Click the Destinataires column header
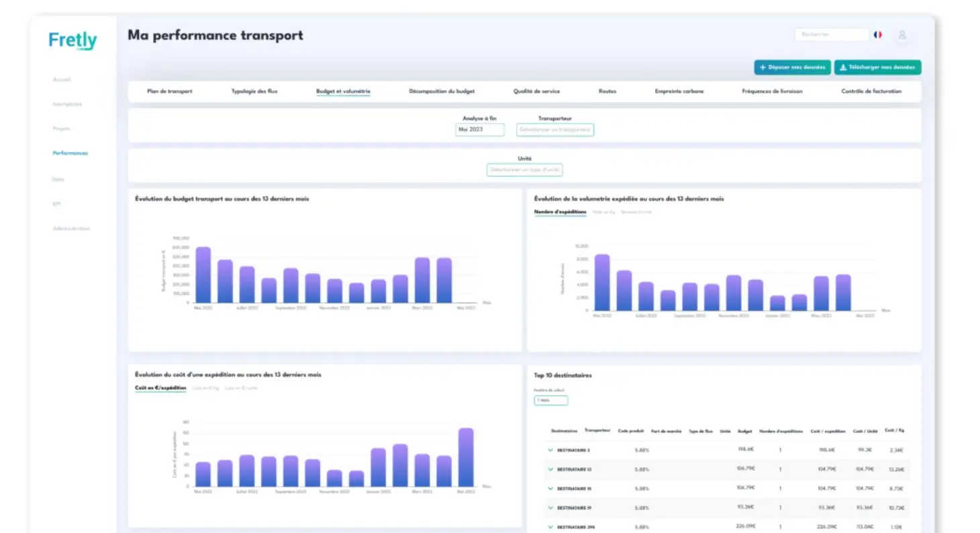980x533 pixels. tap(565, 431)
